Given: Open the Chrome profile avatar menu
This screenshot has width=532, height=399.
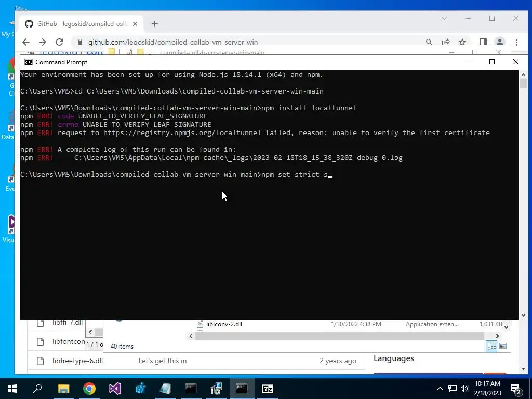Looking at the screenshot, I should [x=499, y=42].
